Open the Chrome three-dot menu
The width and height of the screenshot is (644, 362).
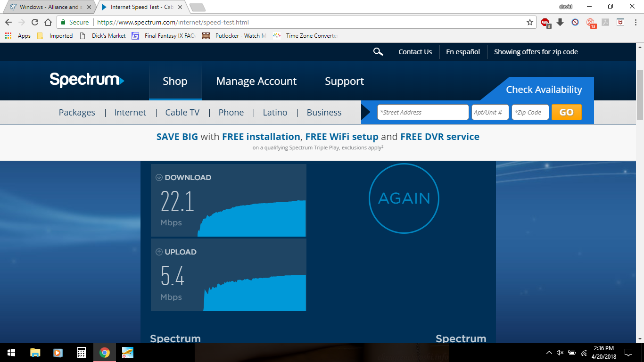point(635,22)
